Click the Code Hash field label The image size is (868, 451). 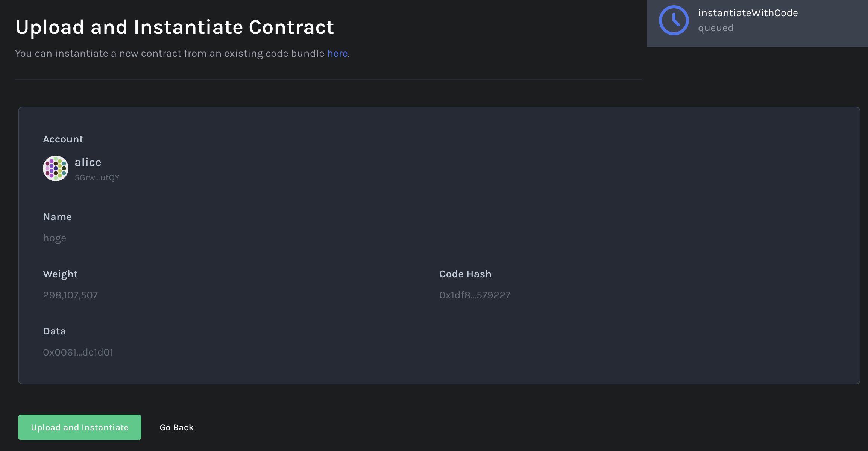coord(465,274)
